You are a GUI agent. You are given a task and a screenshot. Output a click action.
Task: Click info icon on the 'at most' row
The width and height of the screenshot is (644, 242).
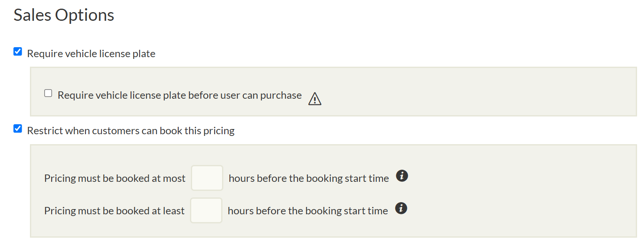(402, 176)
